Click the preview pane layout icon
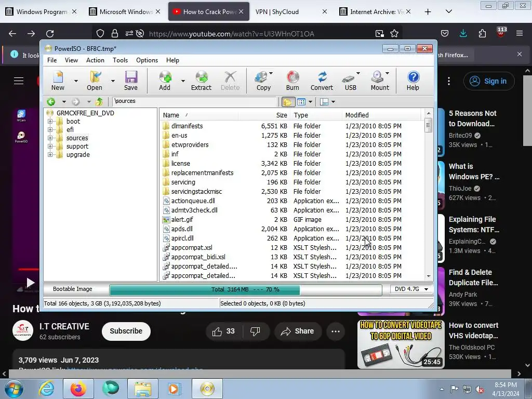Image resolution: width=532 pixels, height=399 pixels. (x=324, y=102)
